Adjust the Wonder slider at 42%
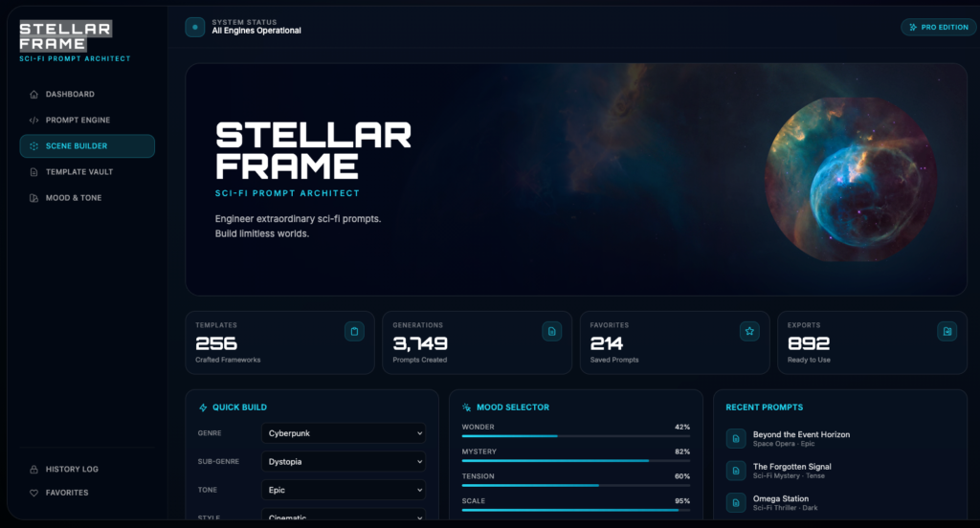The width and height of the screenshot is (980, 528). 575,436
